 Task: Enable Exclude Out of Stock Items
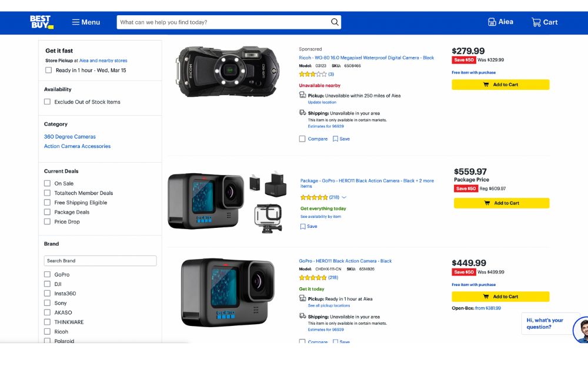(48, 102)
